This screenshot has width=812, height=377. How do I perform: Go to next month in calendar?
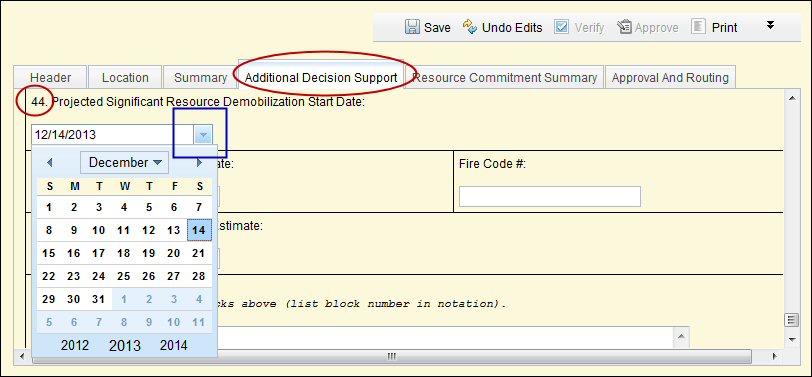[x=199, y=163]
